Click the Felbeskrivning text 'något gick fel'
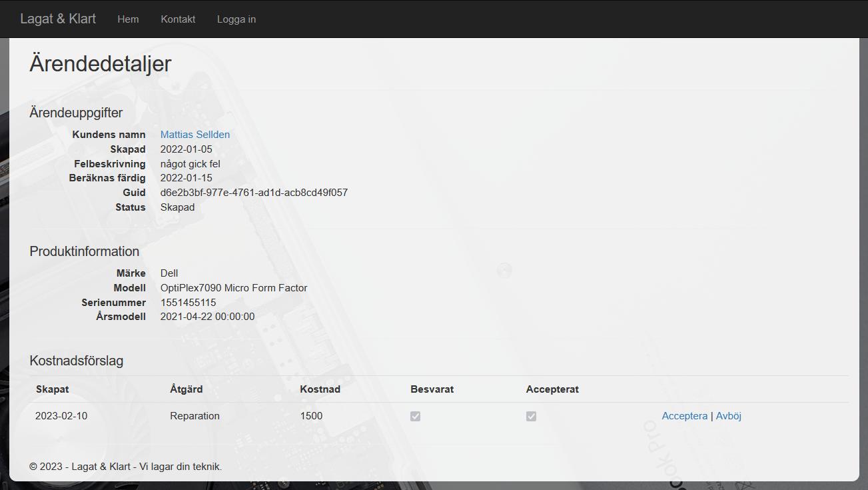Image resolution: width=868 pixels, height=490 pixels. click(x=191, y=164)
